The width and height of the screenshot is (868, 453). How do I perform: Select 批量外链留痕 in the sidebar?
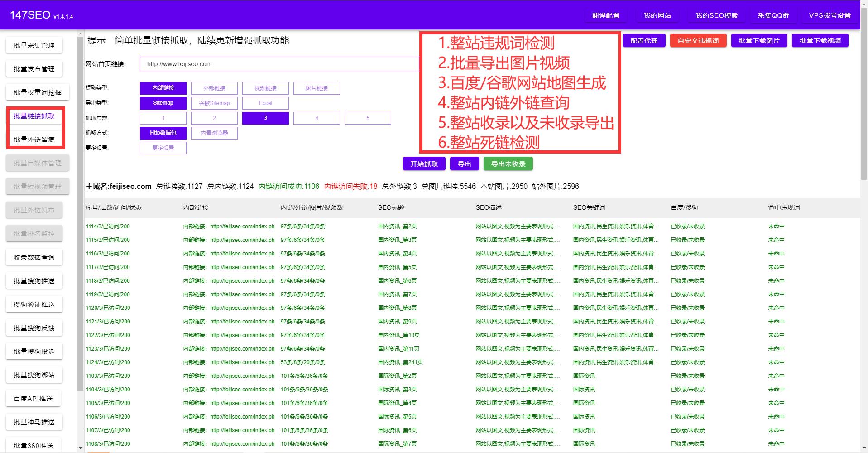[37, 139]
